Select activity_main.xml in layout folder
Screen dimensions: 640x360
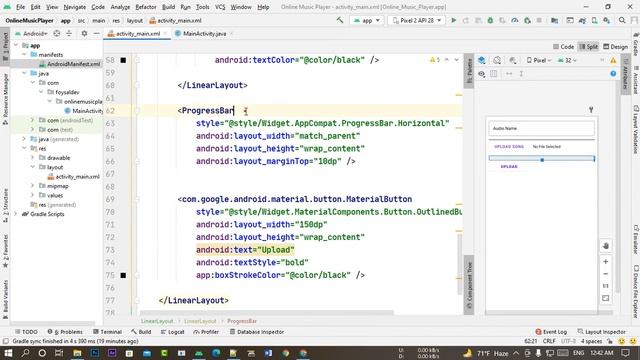coord(73,176)
